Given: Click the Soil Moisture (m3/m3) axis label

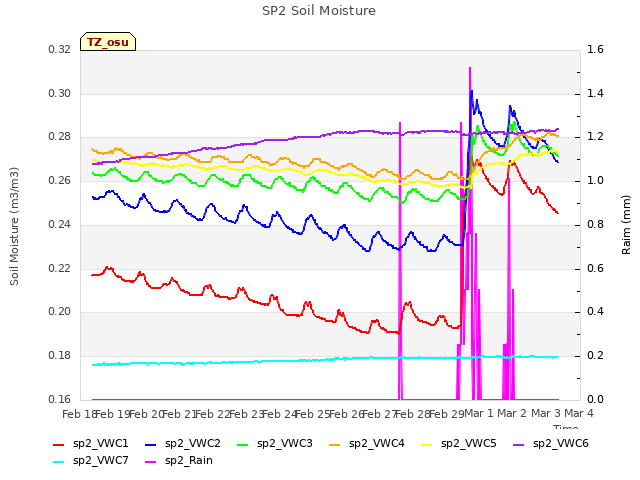Looking at the screenshot, I should tap(14, 226).
